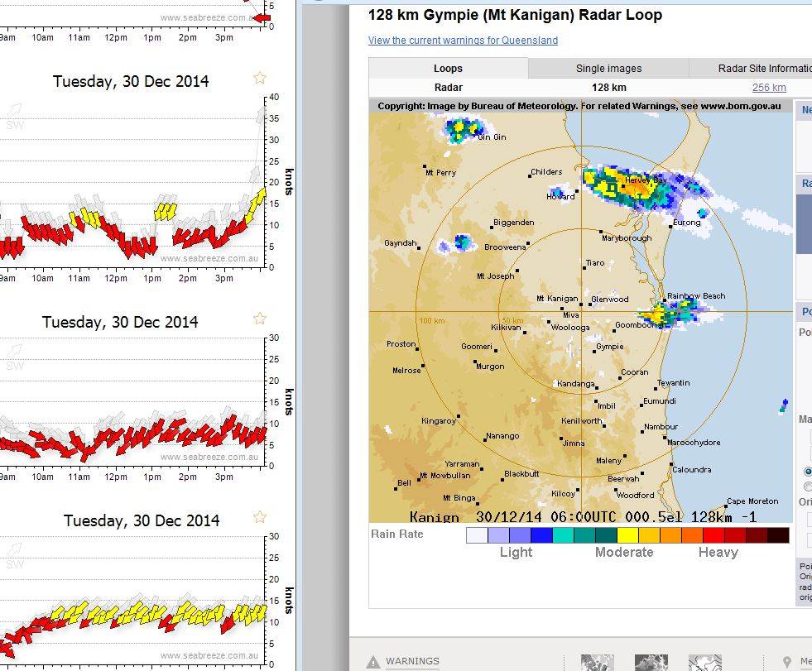This screenshot has height=671, width=812.
Task: Open the 256 km radar range link
Action: 769,88
